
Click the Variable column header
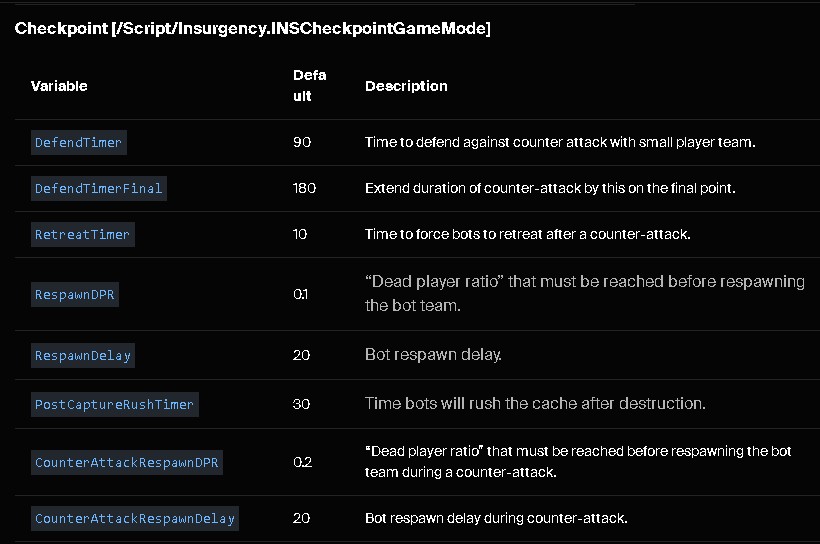pyautogui.click(x=59, y=86)
